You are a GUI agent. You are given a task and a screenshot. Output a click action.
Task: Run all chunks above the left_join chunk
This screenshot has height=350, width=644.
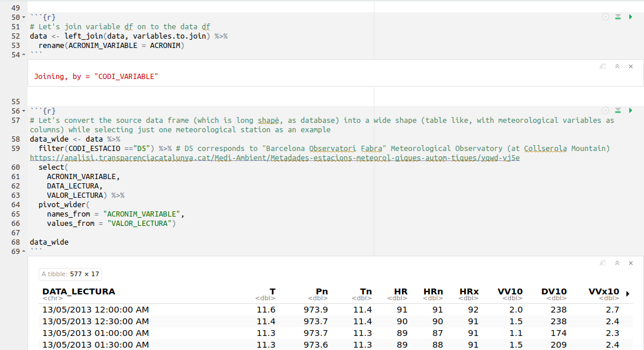click(618, 17)
